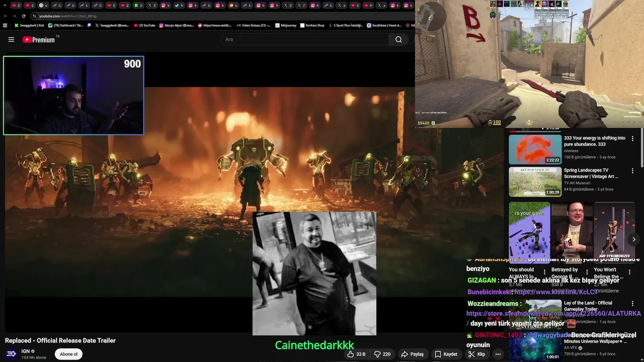Viewport: 644px width, 362px height.
Task: Reload the page with the refresh icon
Action: point(25,16)
